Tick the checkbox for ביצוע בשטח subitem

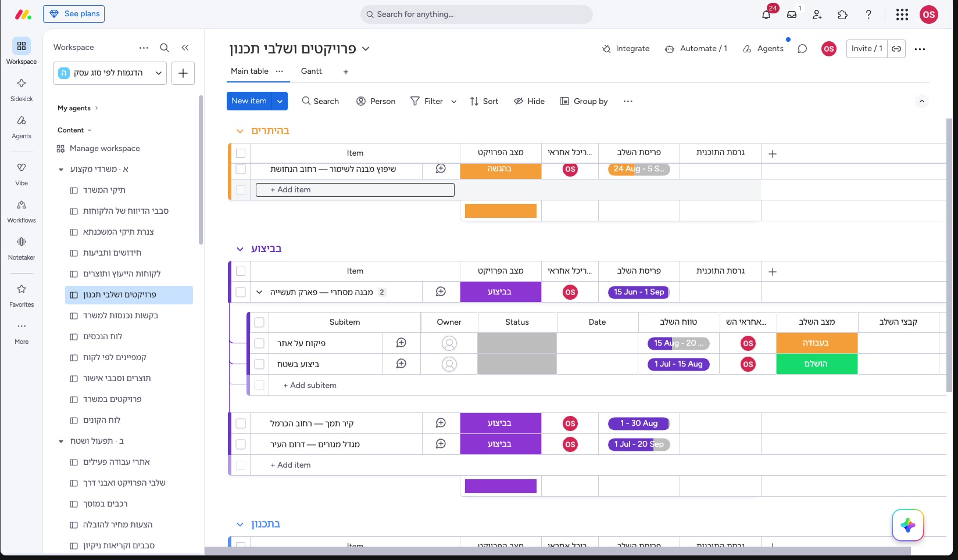259,364
